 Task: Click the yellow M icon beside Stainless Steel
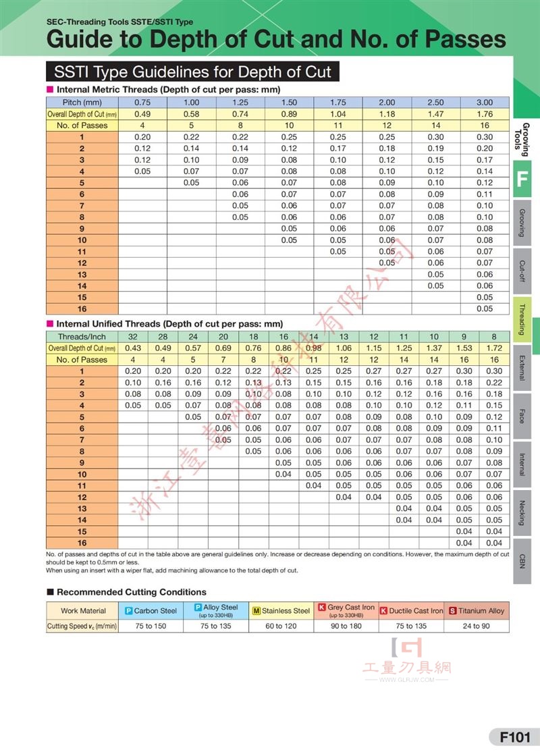(257, 610)
